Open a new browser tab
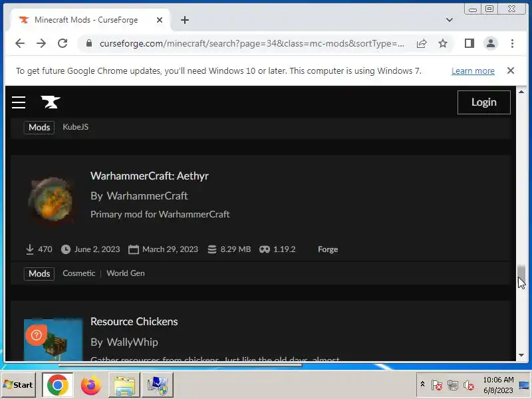532x399 pixels. [185, 20]
